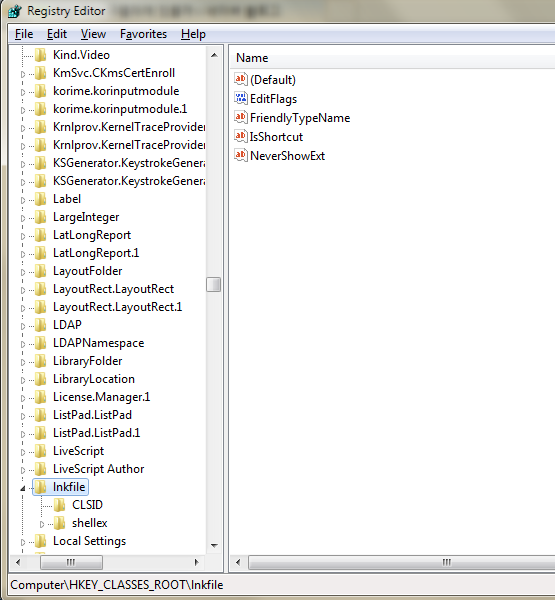Click the tree pane scroll up arrow
Screen dimensions: 555x600
tap(214, 55)
